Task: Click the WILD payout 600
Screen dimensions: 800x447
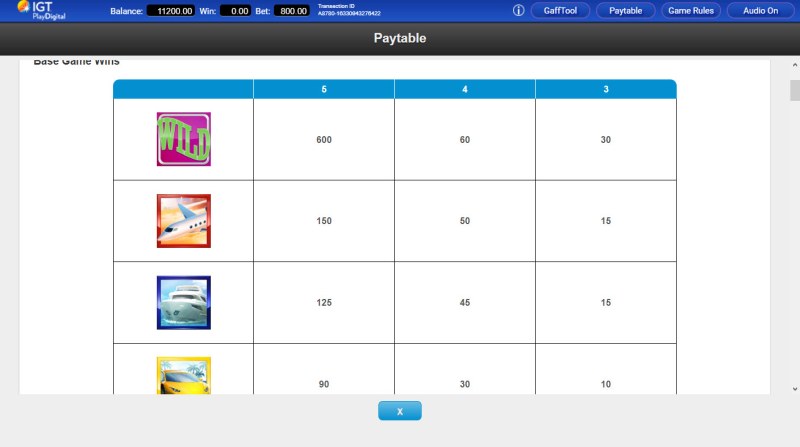Action: coord(324,140)
